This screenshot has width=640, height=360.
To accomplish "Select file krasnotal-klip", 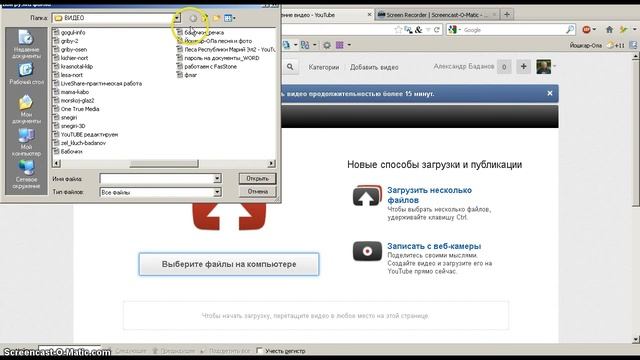I will (73, 66).
